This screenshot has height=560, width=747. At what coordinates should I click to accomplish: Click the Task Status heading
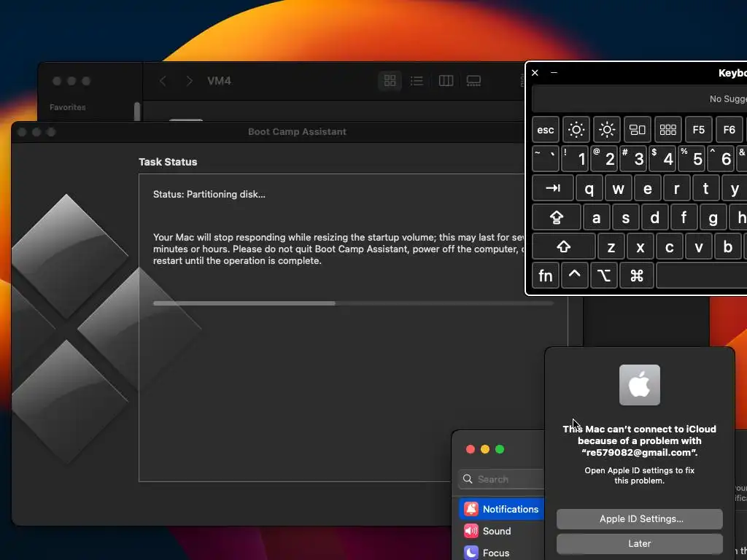click(168, 162)
